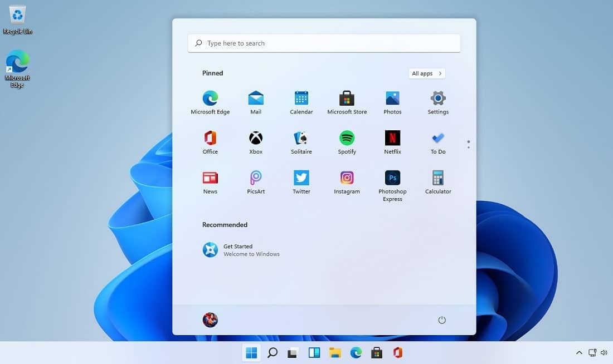Launch Instagram
Viewport: 613px width, 364px height.
[347, 183]
